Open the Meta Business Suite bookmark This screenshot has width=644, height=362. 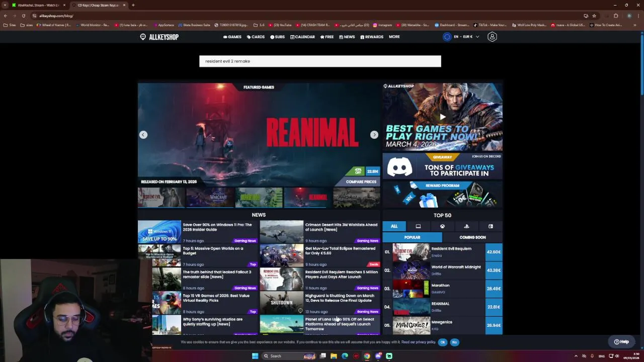(x=194, y=25)
